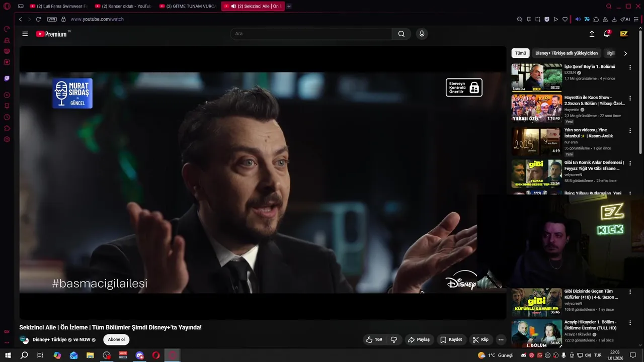Open options for Gibi En Komik Anlar
The image size is (644, 362).
point(630,163)
